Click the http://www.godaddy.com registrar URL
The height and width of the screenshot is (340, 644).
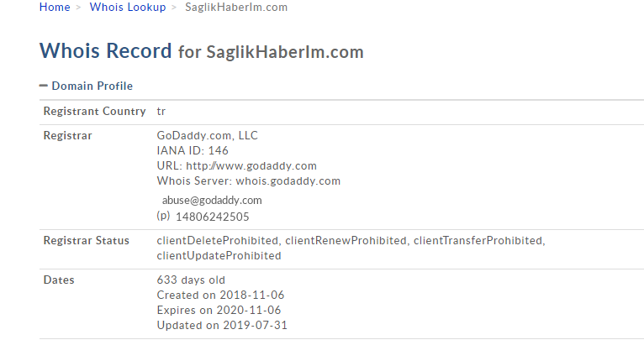(251, 165)
